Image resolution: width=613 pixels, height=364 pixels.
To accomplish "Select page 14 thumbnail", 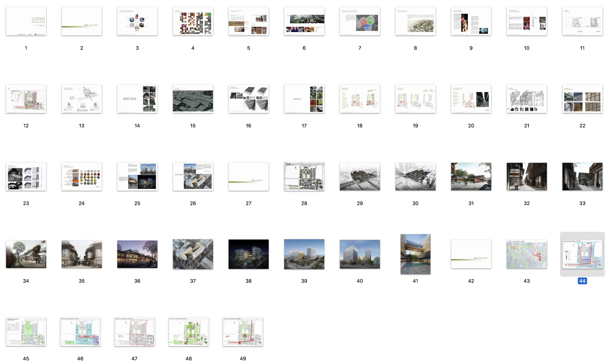I will click(x=137, y=99).
